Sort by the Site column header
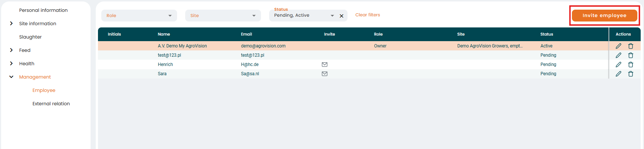The height and width of the screenshot is (149, 644). pos(461,34)
